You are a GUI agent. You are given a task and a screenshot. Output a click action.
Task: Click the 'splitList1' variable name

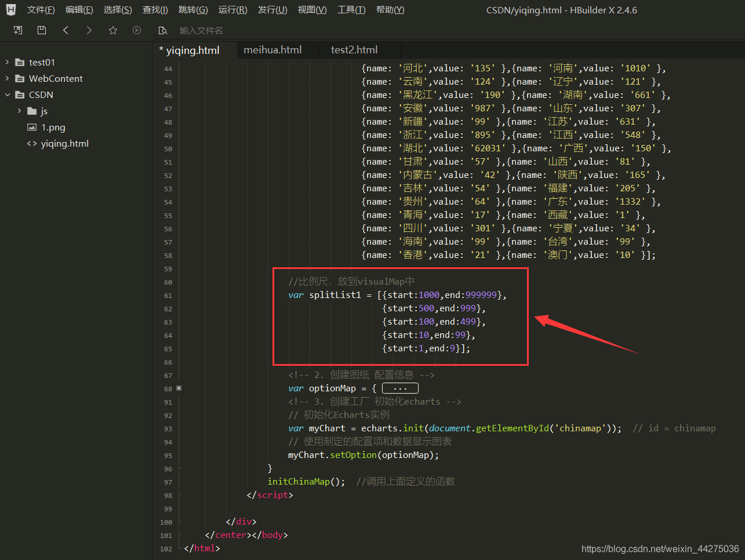[x=335, y=294]
